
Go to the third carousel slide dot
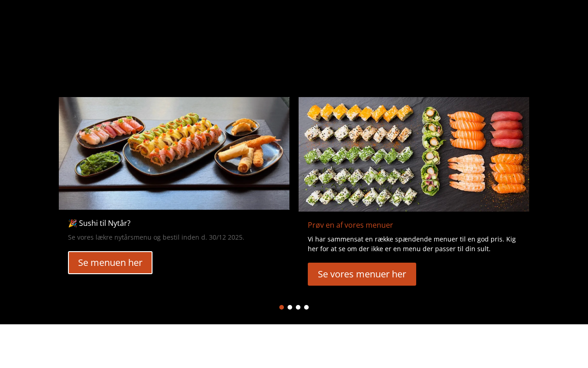[x=298, y=307]
